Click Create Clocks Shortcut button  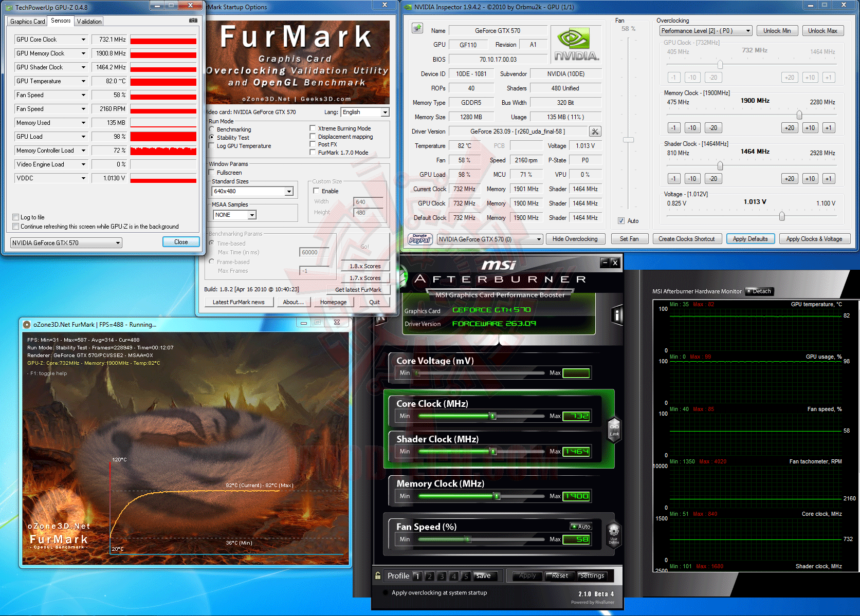pos(687,239)
